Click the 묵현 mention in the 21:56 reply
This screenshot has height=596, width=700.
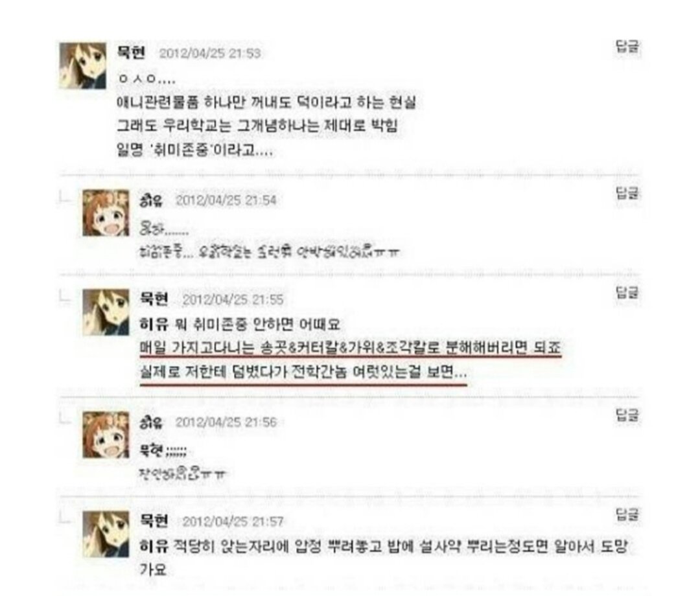point(151,450)
